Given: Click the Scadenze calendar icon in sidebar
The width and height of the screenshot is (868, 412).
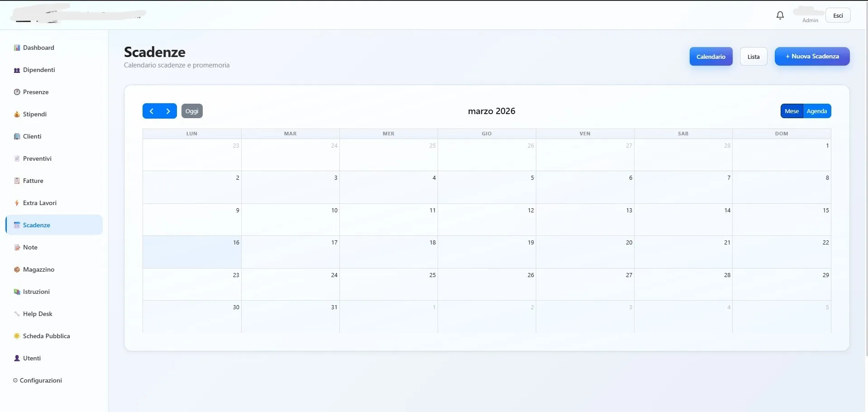Looking at the screenshot, I should point(17,225).
